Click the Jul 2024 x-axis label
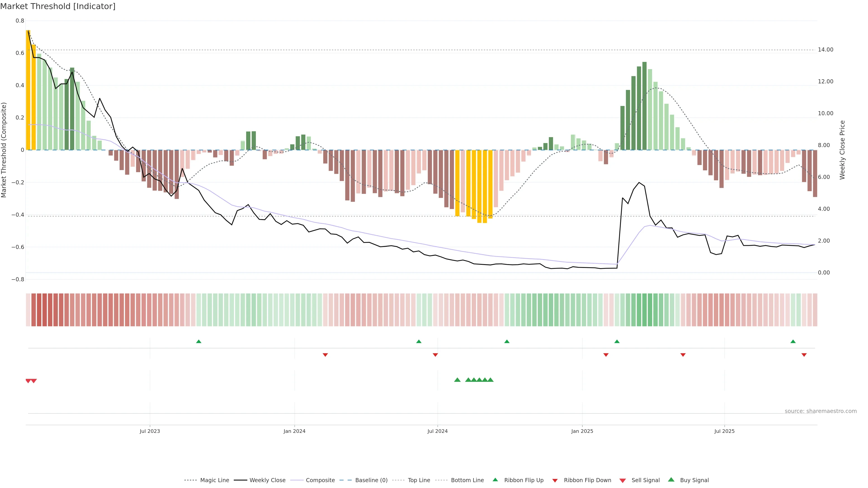 [x=437, y=431]
